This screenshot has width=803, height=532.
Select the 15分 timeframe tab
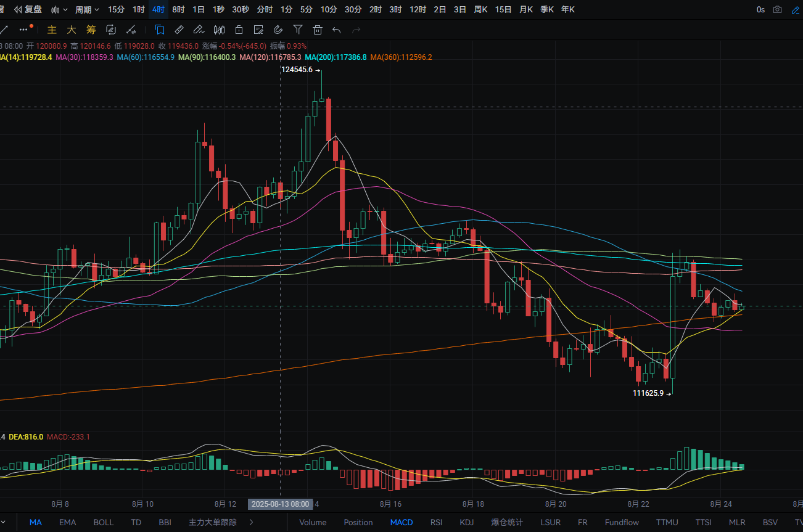(x=116, y=9)
